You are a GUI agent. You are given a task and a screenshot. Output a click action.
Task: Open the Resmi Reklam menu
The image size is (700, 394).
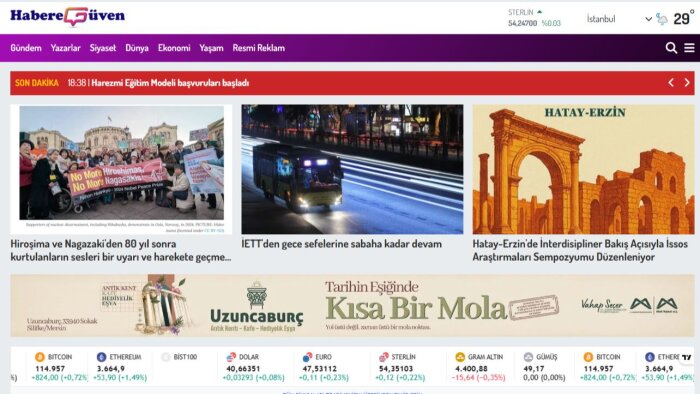(258, 48)
